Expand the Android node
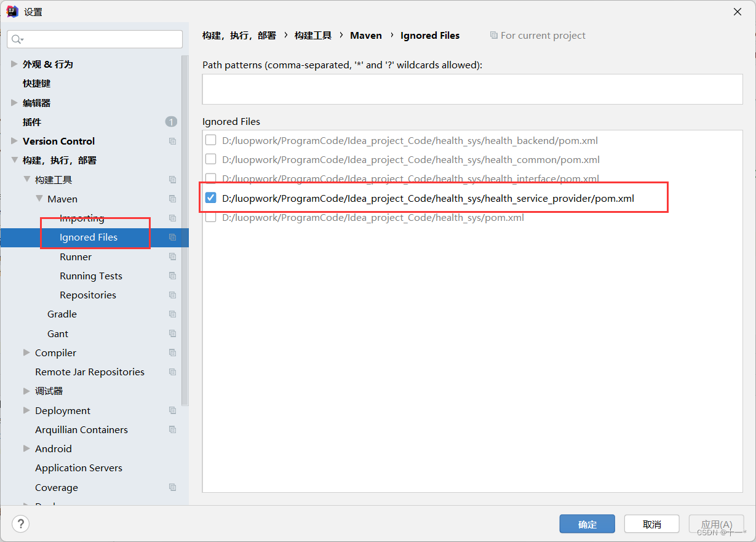The width and height of the screenshot is (756, 542). 26,448
